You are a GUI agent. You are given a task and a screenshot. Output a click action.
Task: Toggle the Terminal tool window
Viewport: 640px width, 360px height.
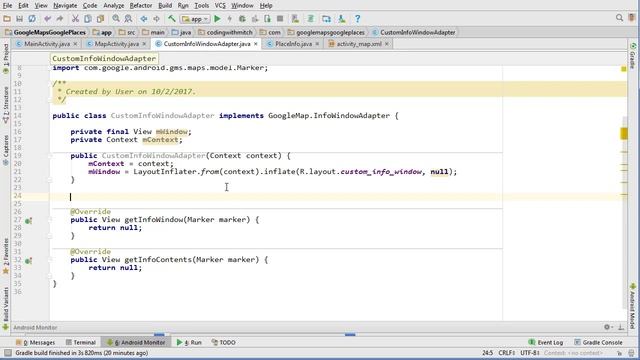pos(81,342)
